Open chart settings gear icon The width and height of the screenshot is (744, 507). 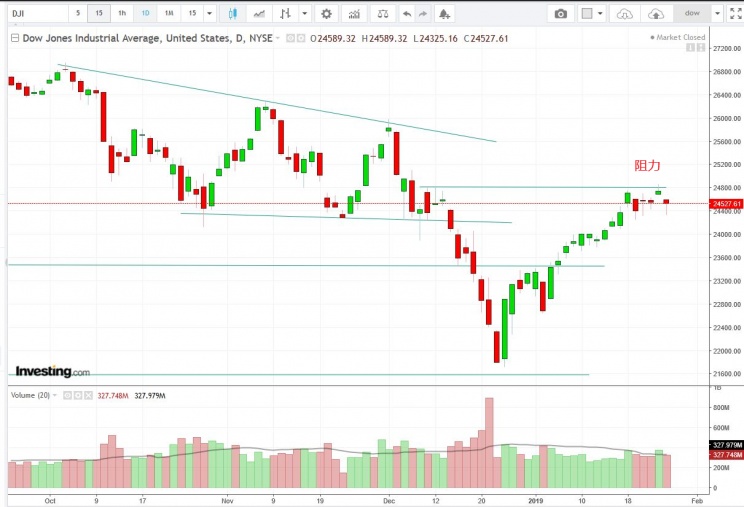coord(325,14)
